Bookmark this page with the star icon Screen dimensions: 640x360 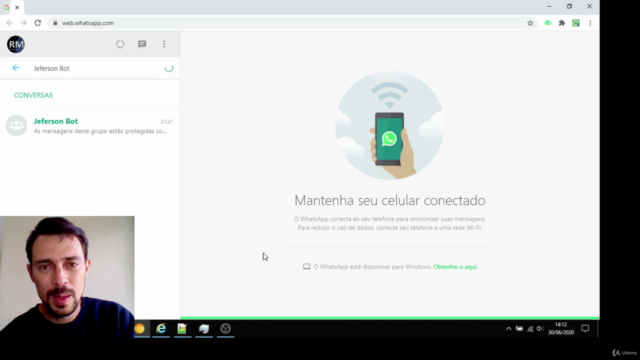(530, 23)
